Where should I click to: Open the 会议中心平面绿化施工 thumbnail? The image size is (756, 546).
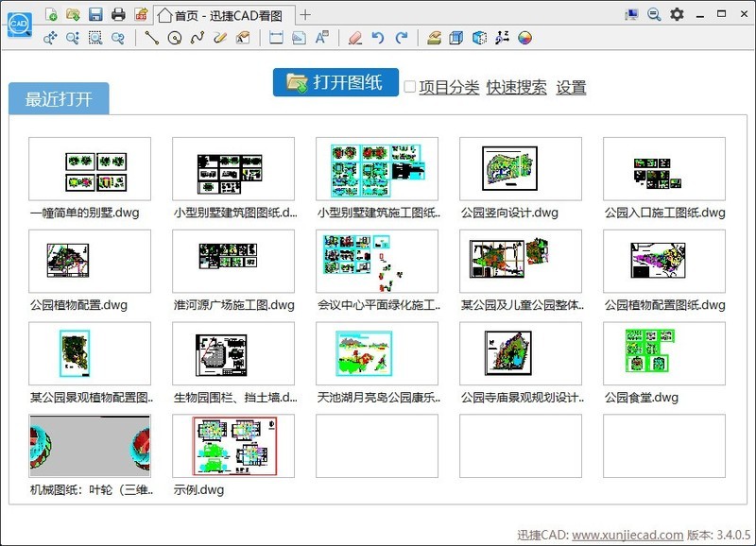[x=377, y=262]
